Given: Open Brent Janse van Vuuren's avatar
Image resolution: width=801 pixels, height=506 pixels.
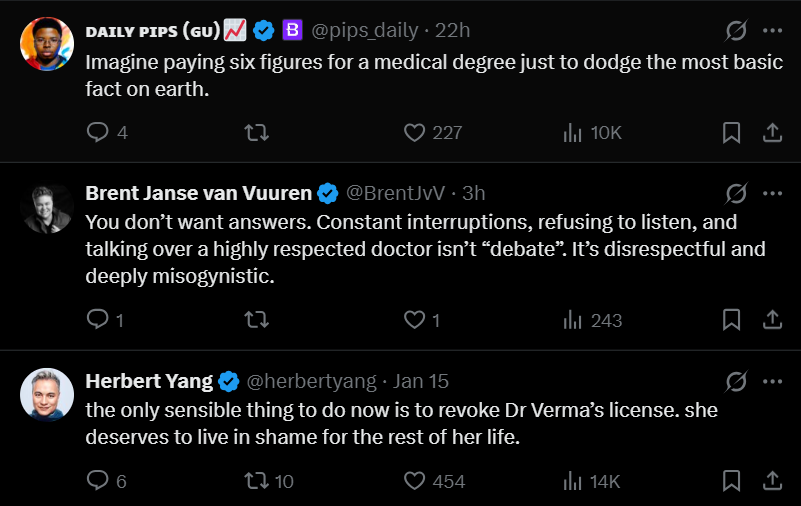Looking at the screenshot, I should pos(47,208).
